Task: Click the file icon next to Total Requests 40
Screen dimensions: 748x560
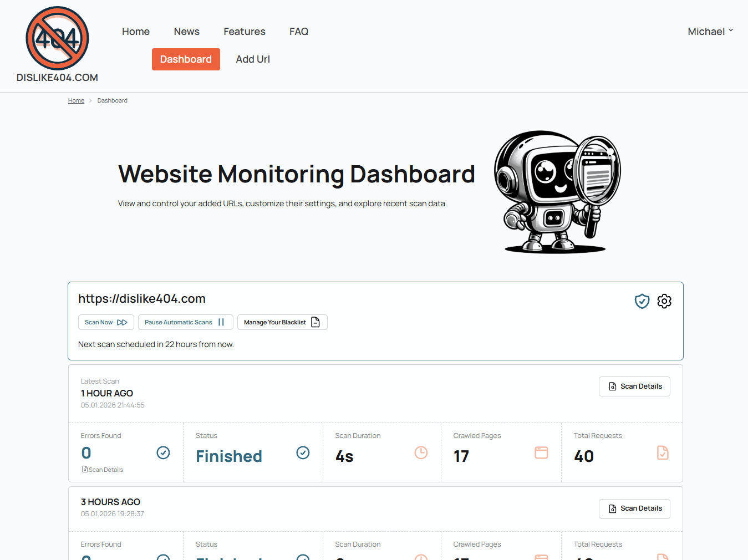Action: [663, 452]
